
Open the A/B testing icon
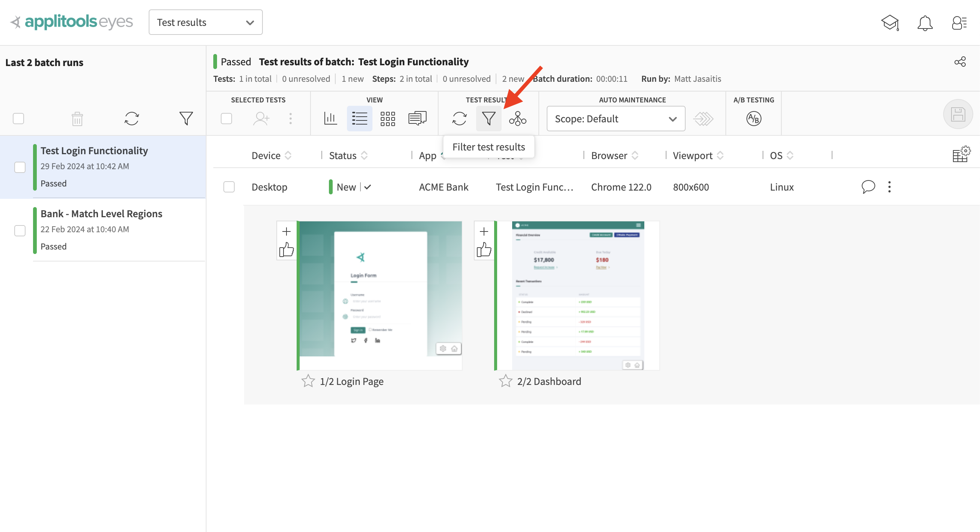point(754,119)
